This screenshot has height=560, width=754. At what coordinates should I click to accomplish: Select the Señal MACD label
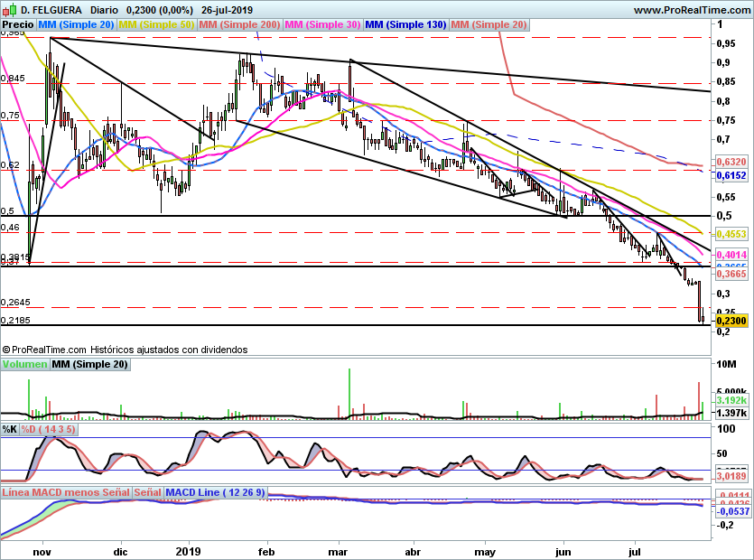pos(147,492)
